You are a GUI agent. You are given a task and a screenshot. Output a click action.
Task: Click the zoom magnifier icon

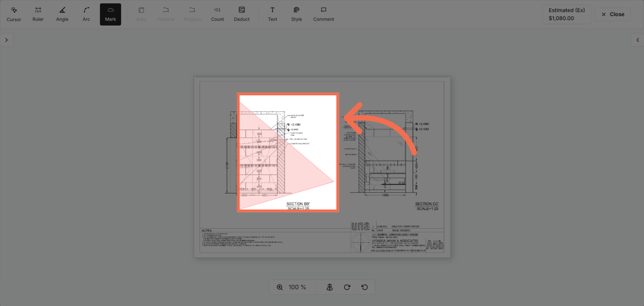280,287
